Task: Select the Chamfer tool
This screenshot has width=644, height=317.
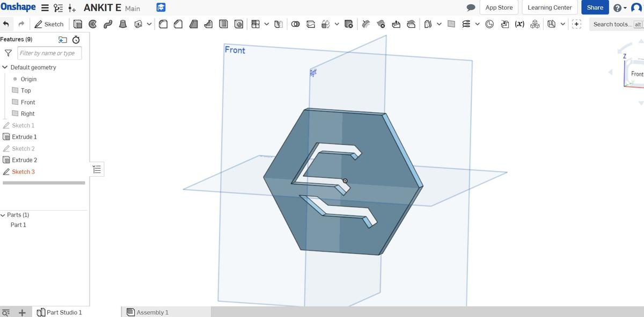Action: click(x=179, y=24)
